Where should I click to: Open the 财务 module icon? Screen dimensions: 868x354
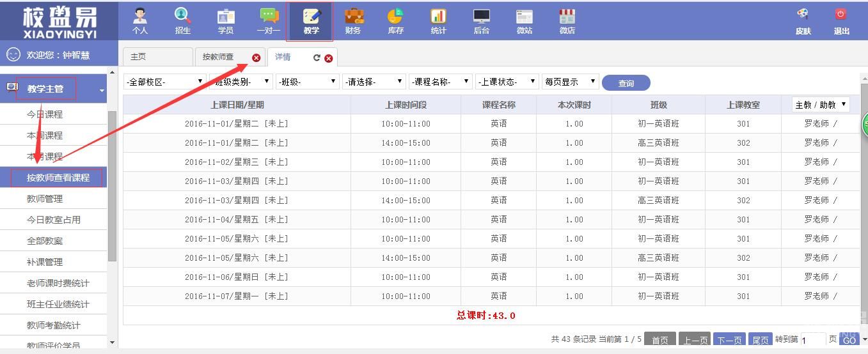click(353, 21)
